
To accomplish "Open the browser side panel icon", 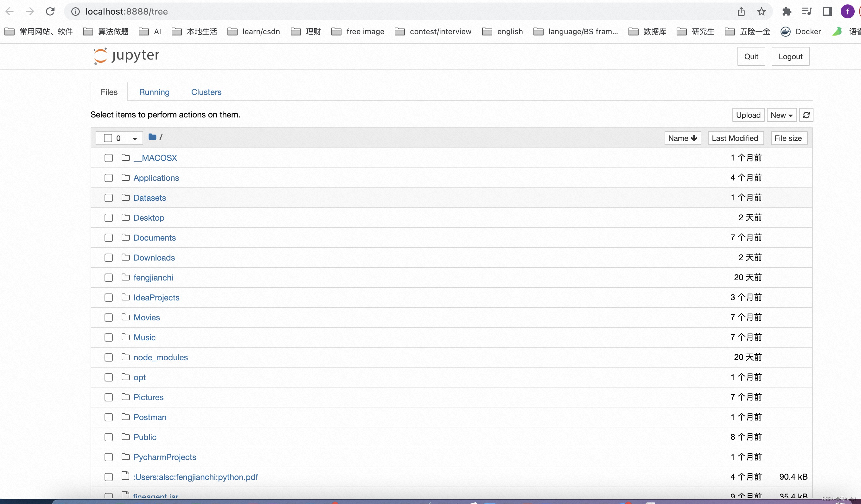I will click(x=827, y=12).
